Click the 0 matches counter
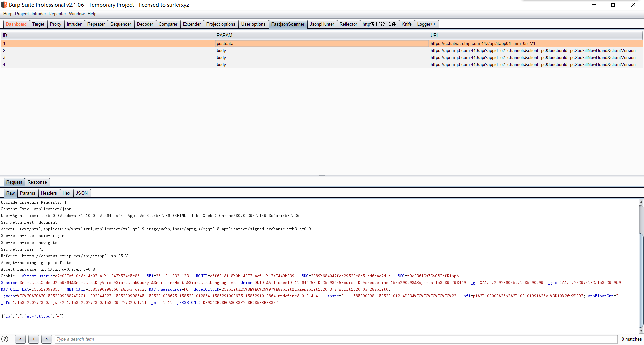Viewport: 644px width, 345px height. click(631, 339)
